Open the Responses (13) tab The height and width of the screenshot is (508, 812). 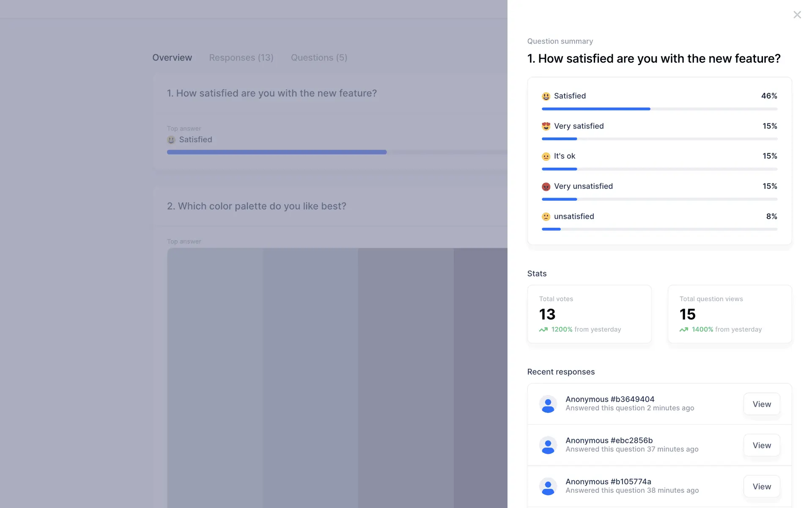coord(241,58)
